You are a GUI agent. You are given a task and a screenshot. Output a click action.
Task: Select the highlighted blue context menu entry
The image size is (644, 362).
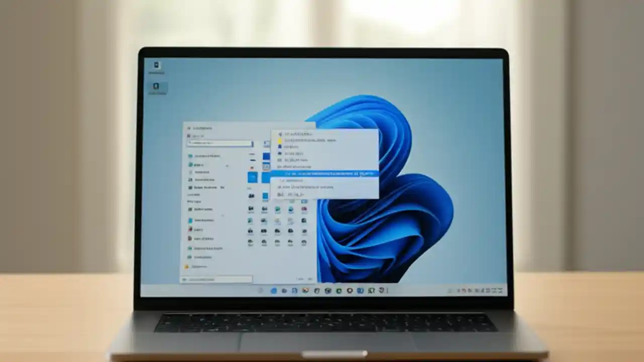[325, 174]
